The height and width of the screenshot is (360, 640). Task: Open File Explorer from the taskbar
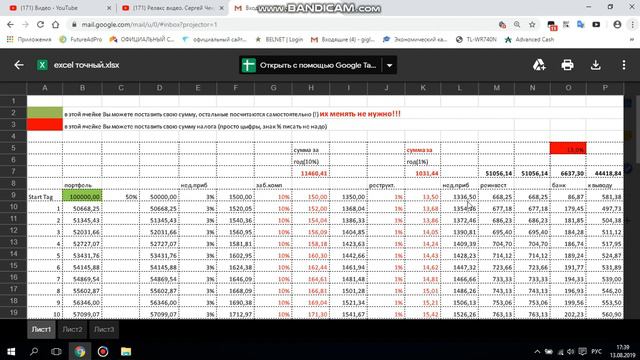[x=126, y=351]
